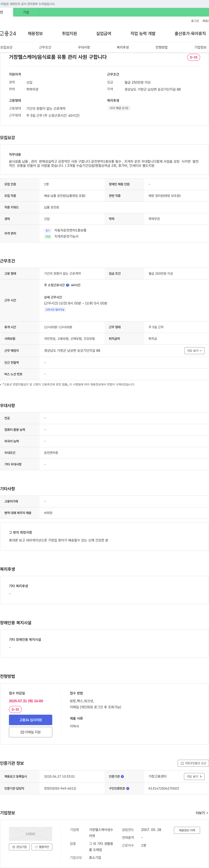This screenshot has height=868, width=209.
Task: Jump to the 우대사항 section tab
Action: (84, 47)
